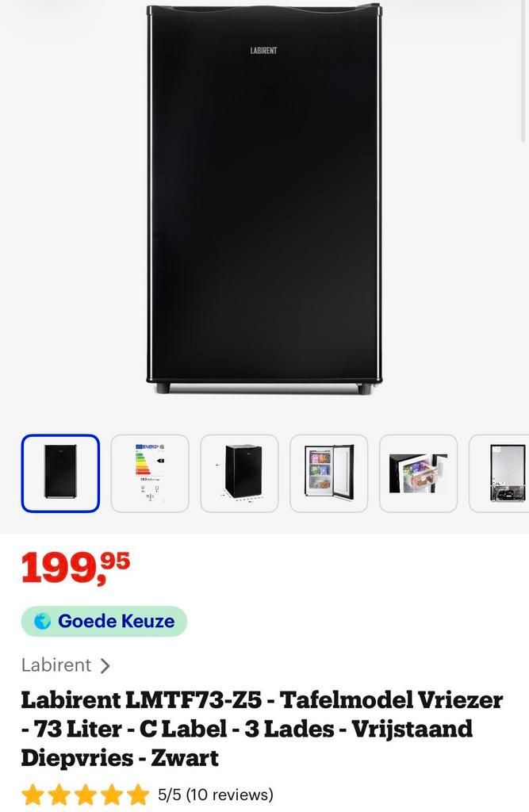Select the front view freezer thumbnail
This screenshot has height=812, width=529.
[x=60, y=473]
